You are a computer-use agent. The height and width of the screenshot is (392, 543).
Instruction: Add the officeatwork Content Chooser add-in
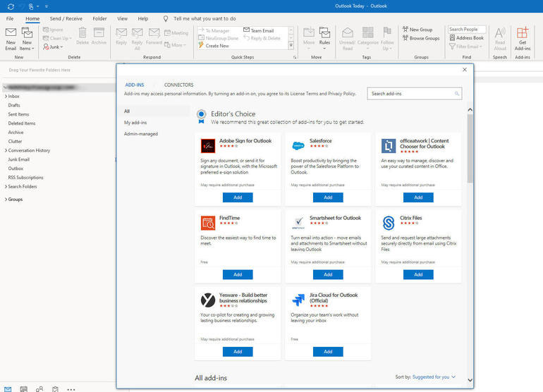(x=418, y=197)
